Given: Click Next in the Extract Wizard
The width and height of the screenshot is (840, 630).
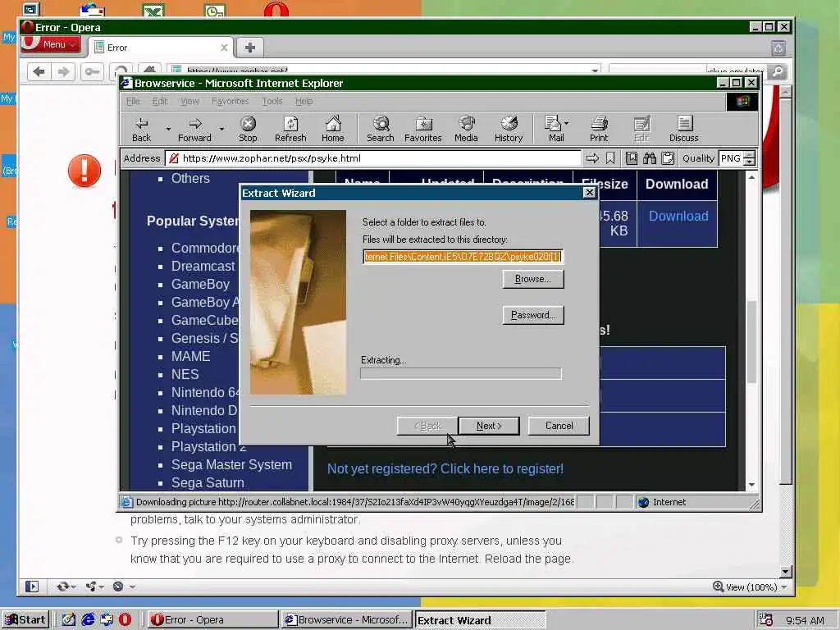Looking at the screenshot, I should [489, 426].
